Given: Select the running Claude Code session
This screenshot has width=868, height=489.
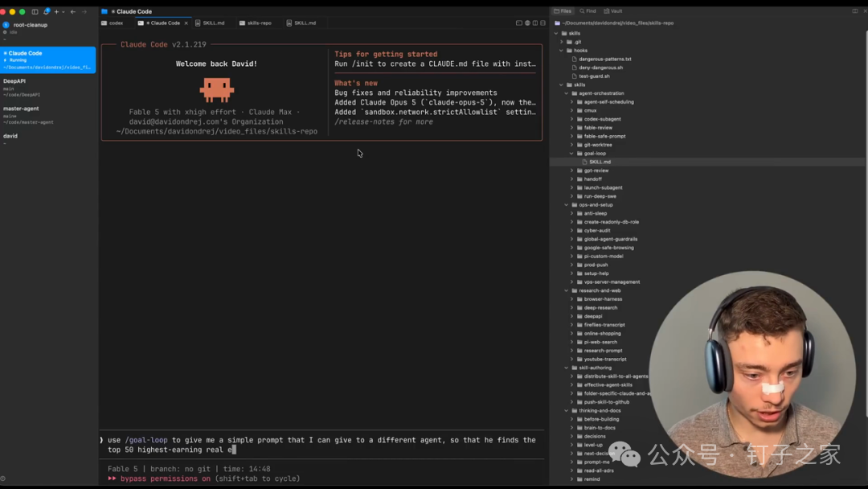Looking at the screenshot, I should [x=48, y=60].
